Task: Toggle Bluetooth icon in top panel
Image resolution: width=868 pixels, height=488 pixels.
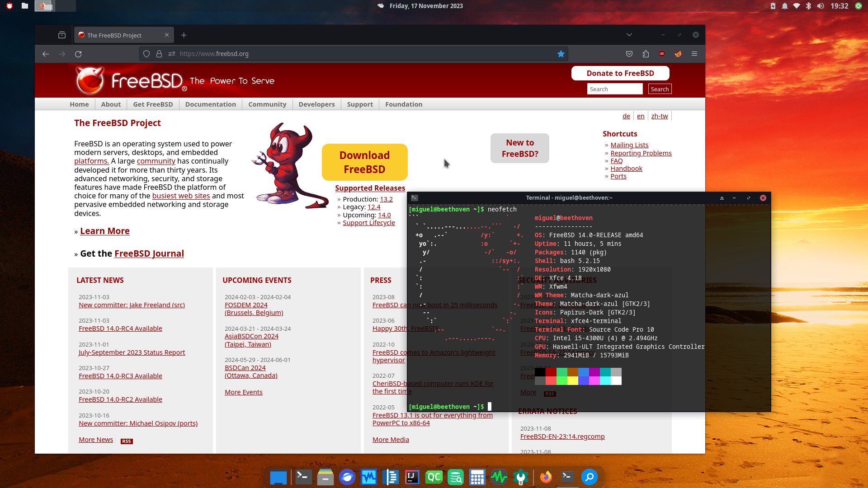Action: [808, 6]
